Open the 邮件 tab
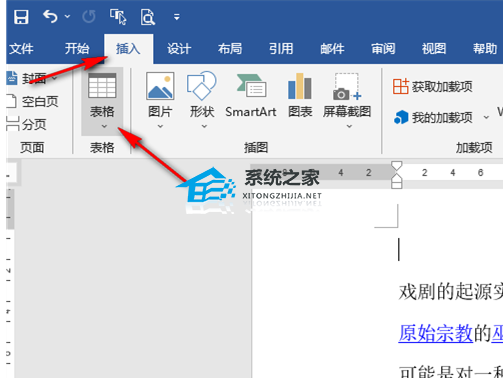503x378 pixels. pos(332,49)
